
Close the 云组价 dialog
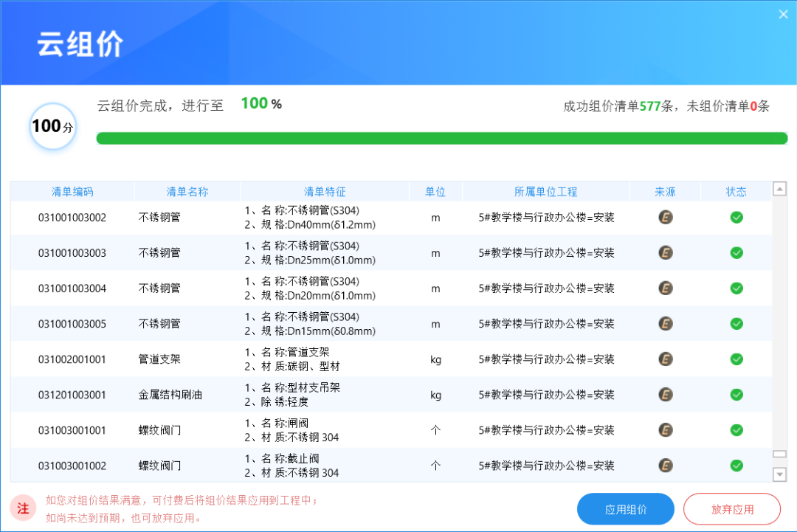pyautogui.click(x=783, y=14)
